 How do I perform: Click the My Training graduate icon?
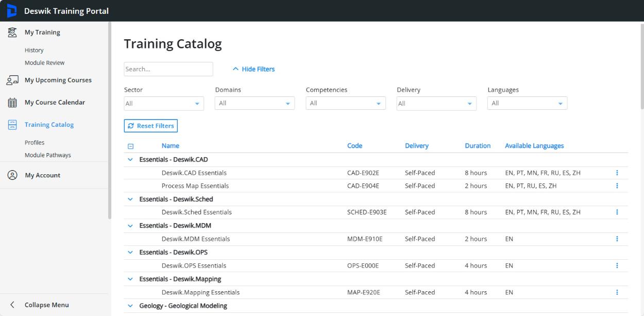click(12, 32)
